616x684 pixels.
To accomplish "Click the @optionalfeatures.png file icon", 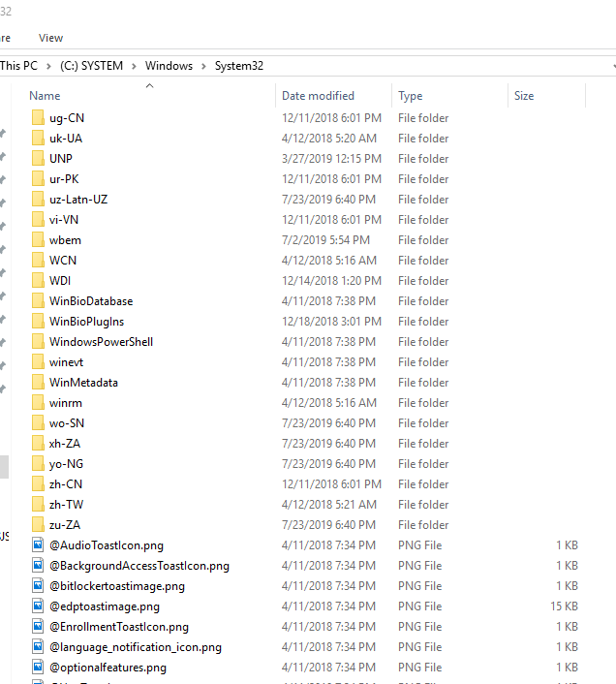I will pos(38,668).
